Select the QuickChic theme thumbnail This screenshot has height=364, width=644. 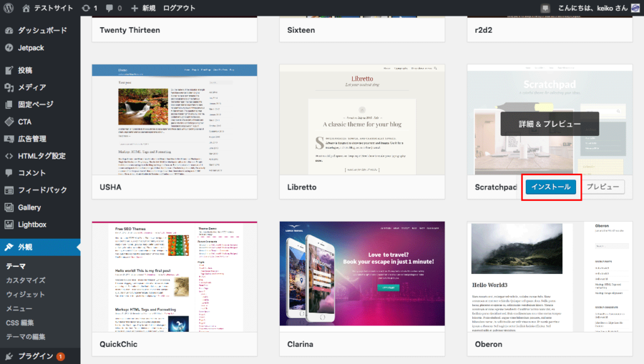(x=175, y=277)
